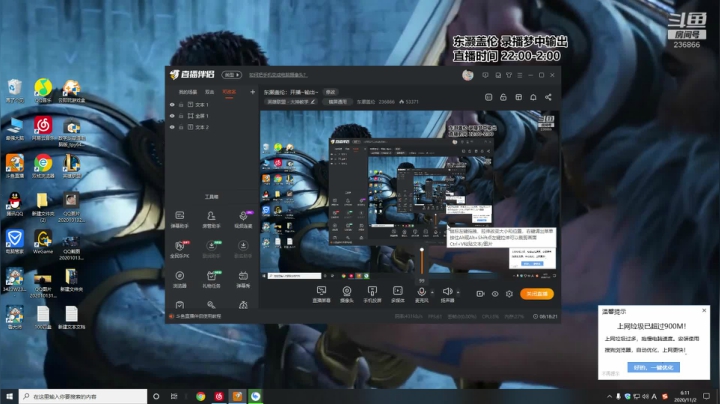Screen dimensions: 720x404
Task: Open the download tool with green badge
Action: click(211, 249)
